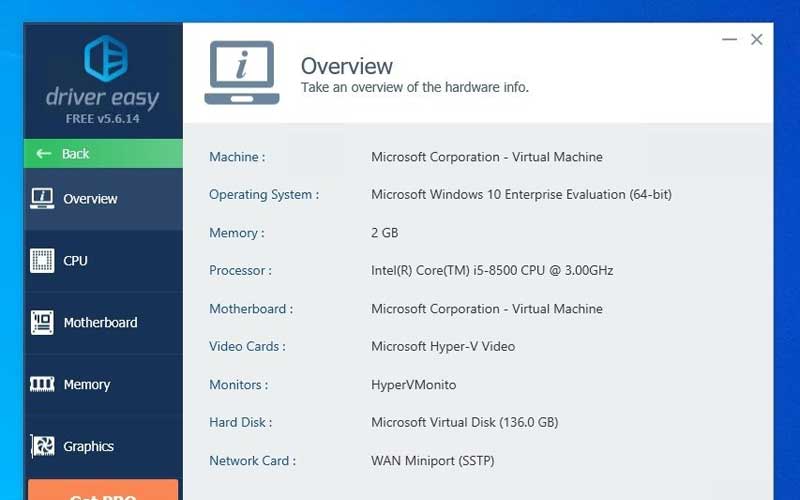Click the 'Monitors :' label
Image resolution: width=800 pixels, height=500 pixels.
pyautogui.click(x=239, y=385)
